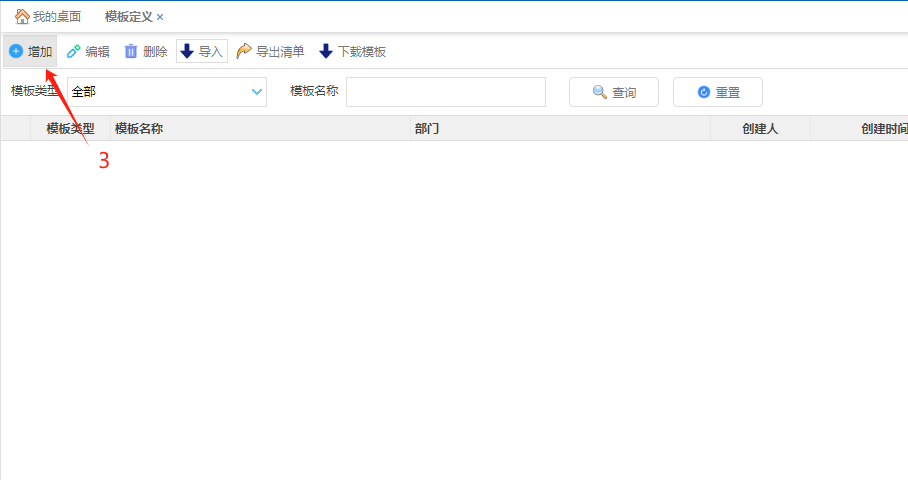Open the 我的桌面 home tab
Viewport: 908px width, 480px height.
point(48,17)
